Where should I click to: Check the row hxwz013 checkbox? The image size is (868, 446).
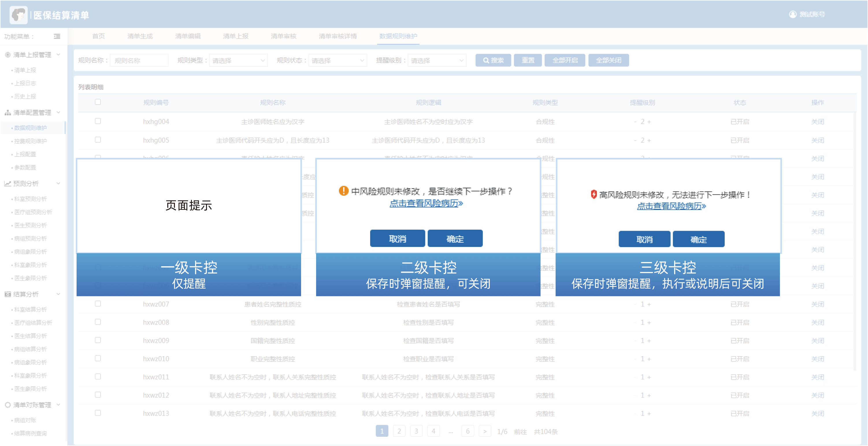tap(98, 413)
